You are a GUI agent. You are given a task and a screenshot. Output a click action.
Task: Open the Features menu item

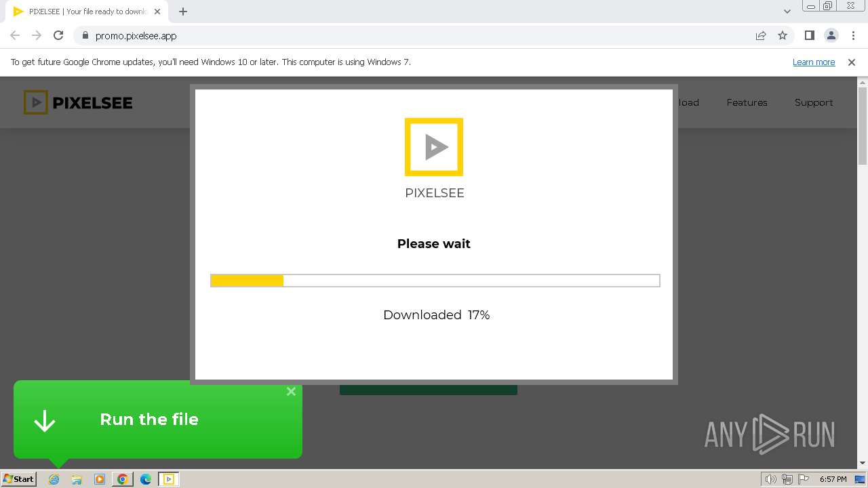point(747,102)
